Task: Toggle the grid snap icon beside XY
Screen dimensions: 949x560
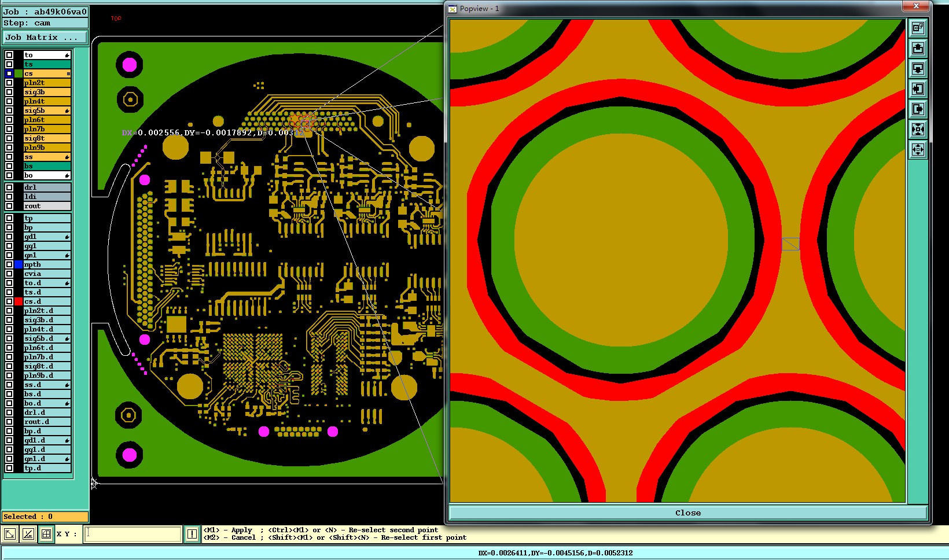Action: click(x=46, y=534)
